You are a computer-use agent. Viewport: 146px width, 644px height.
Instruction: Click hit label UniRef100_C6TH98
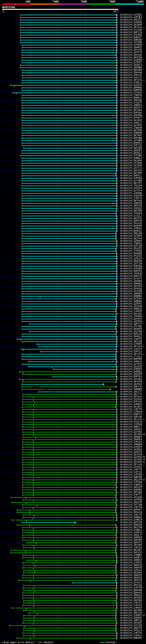coord(131,42)
